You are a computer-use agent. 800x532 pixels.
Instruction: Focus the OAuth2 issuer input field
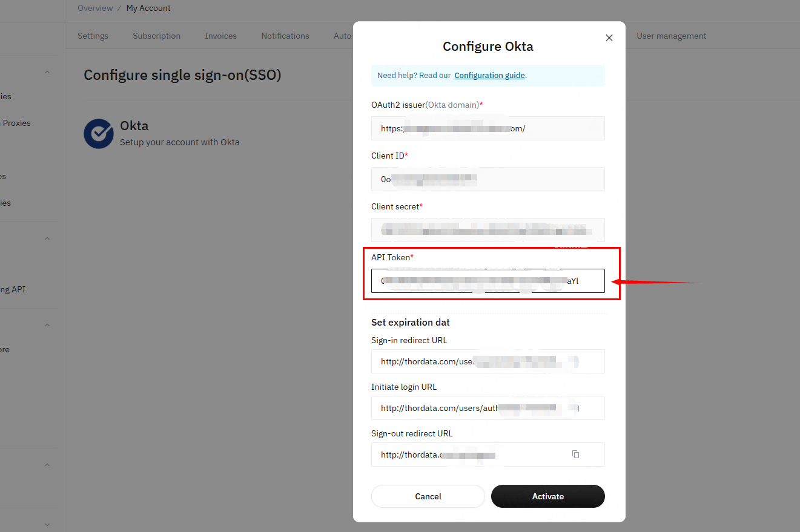(488, 128)
